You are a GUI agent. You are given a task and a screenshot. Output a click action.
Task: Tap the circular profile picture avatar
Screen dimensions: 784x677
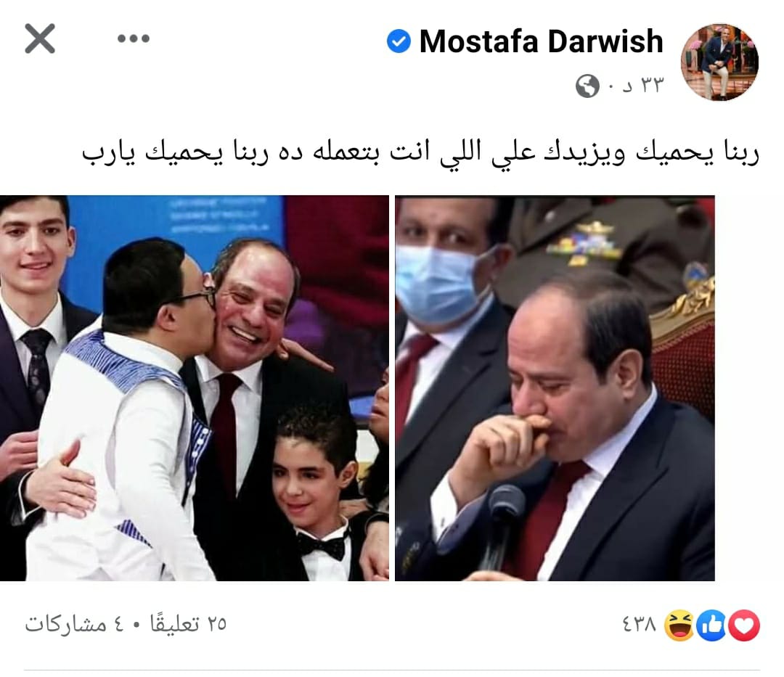(x=719, y=62)
